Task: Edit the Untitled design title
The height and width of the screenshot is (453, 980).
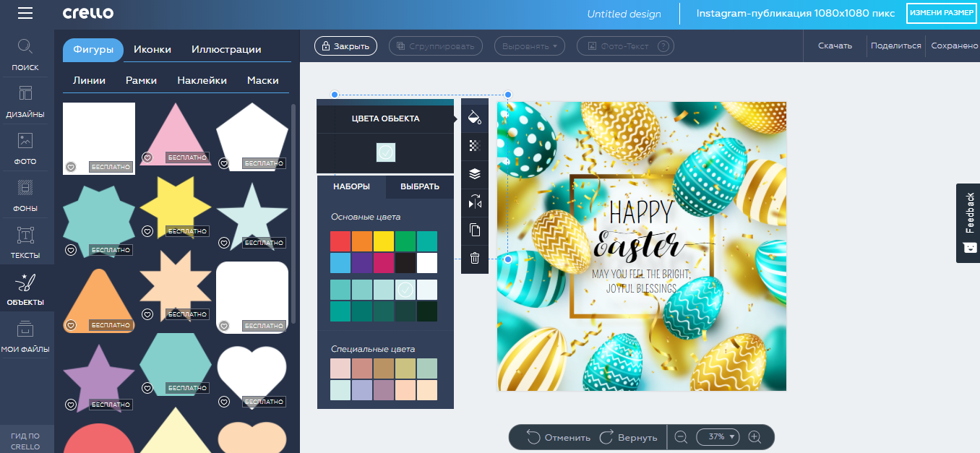Action: click(x=624, y=14)
